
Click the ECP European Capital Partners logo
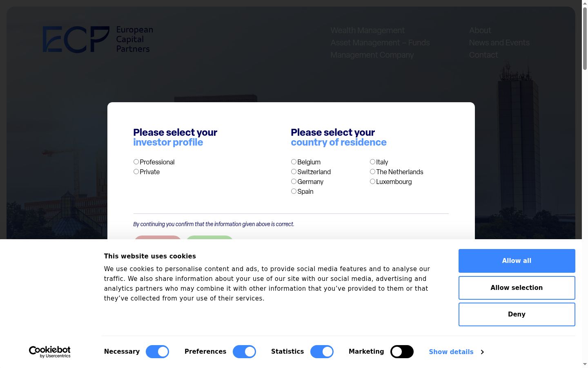(x=98, y=39)
